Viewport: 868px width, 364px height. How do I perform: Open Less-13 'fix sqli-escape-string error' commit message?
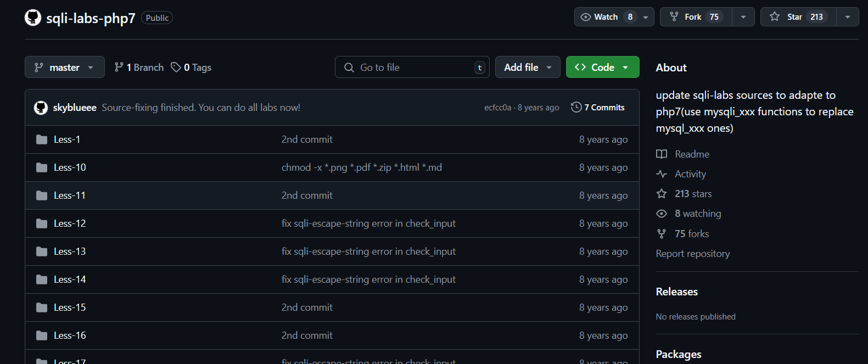coord(368,251)
